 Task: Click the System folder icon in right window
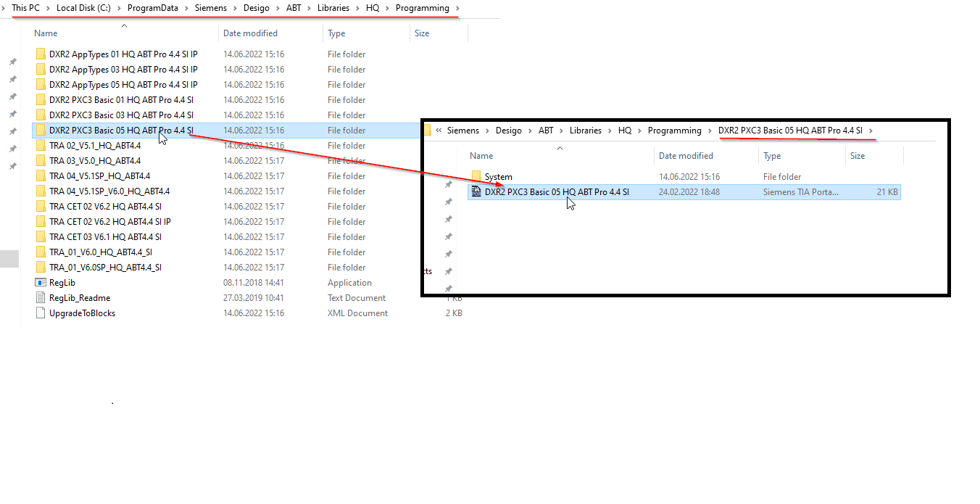click(x=476, y=176)
